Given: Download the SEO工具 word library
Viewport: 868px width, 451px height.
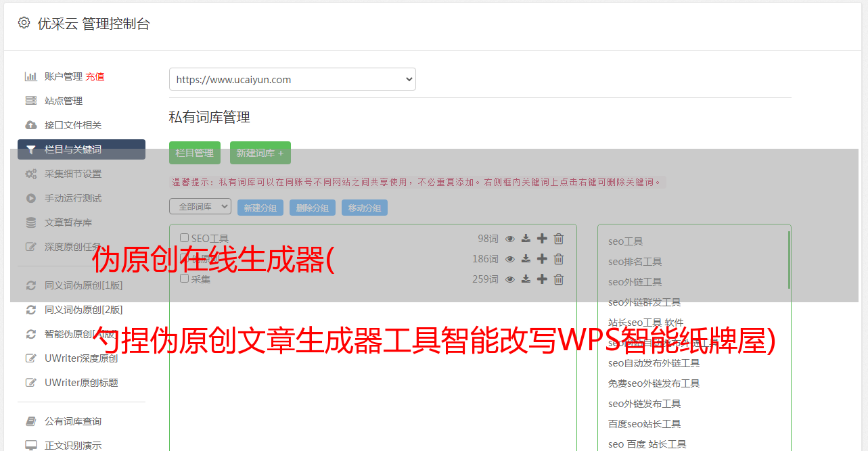Looking at the screenshot, I should click(x=526, y=239).
